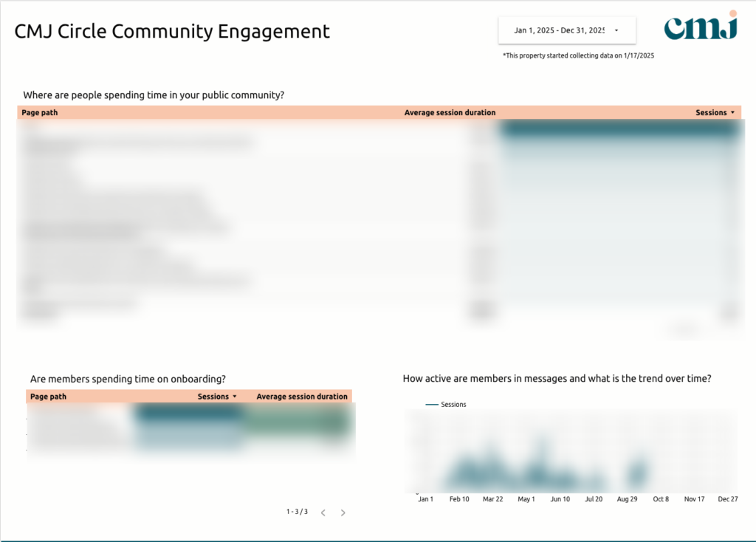This screenshot has width=756, height=542.
Task: Click the date range dropdown arrow
Action: pyautogui.click(x=616, y=30)
